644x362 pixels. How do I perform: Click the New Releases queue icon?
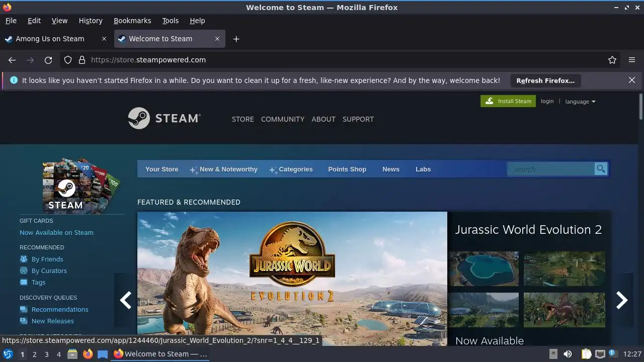click(x=24, y=321)
